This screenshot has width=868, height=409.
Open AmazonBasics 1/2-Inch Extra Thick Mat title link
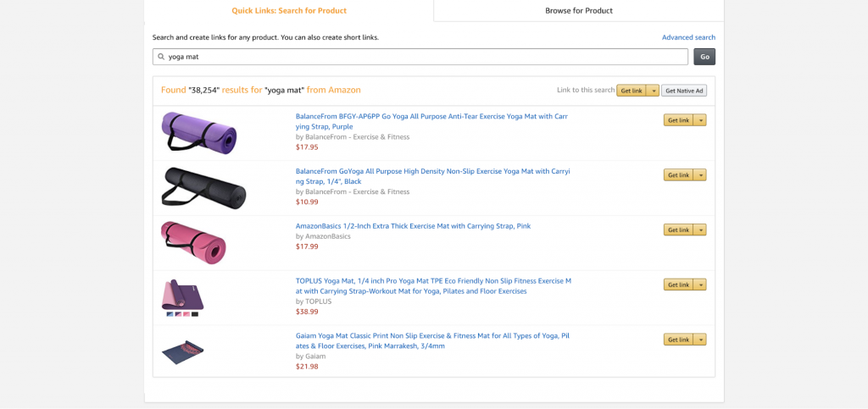pyautogui.click(x=413, y=226)
